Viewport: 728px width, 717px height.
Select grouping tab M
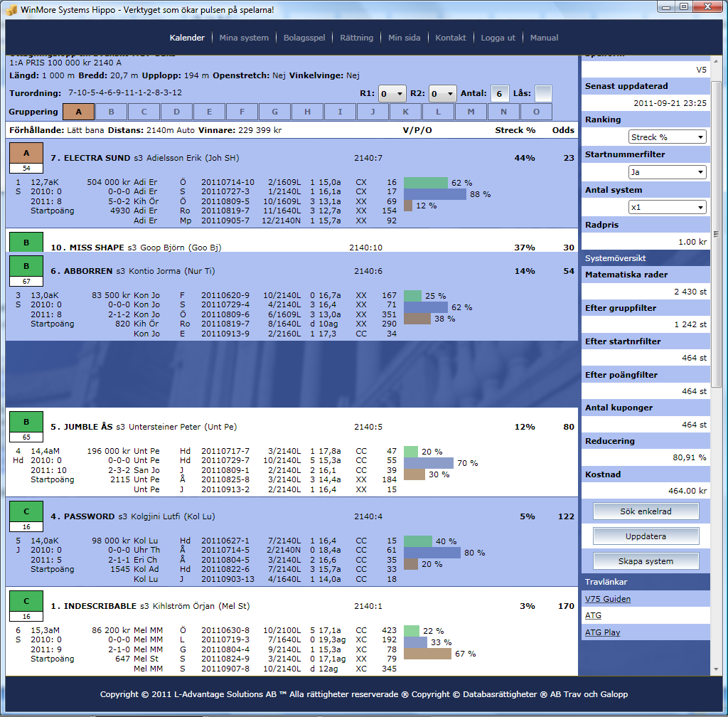coord(471,112)
